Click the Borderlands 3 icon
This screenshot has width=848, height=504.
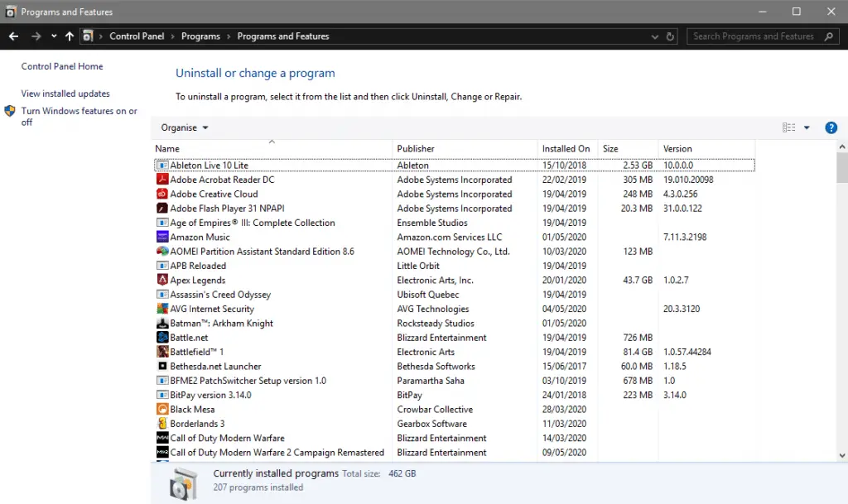(162, 424)
